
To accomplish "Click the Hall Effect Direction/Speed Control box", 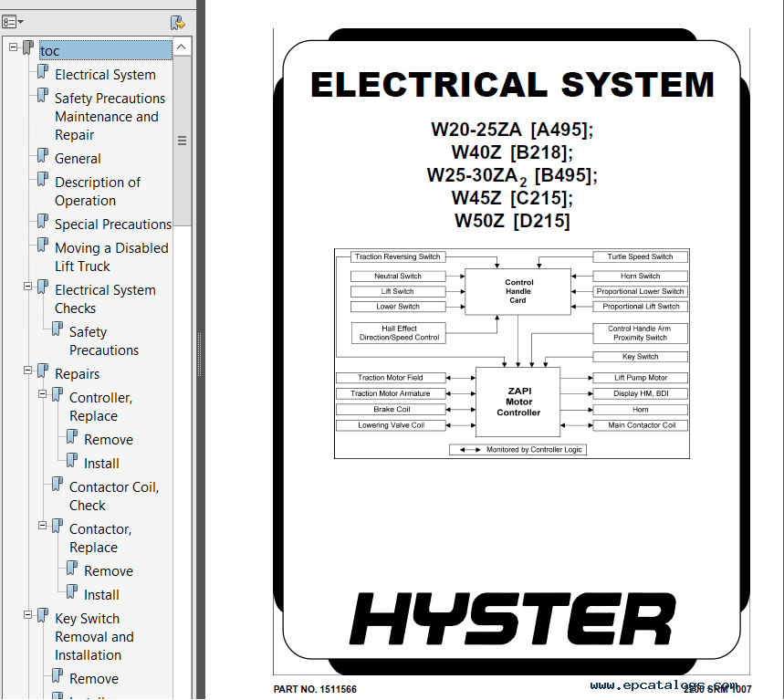I will point(399,333).
